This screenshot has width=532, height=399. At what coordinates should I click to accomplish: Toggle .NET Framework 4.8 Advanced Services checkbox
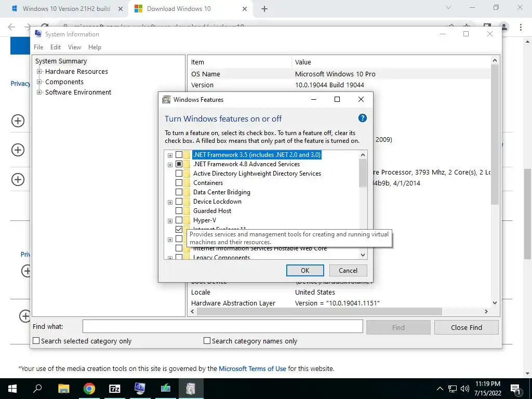tap(179, 164)
